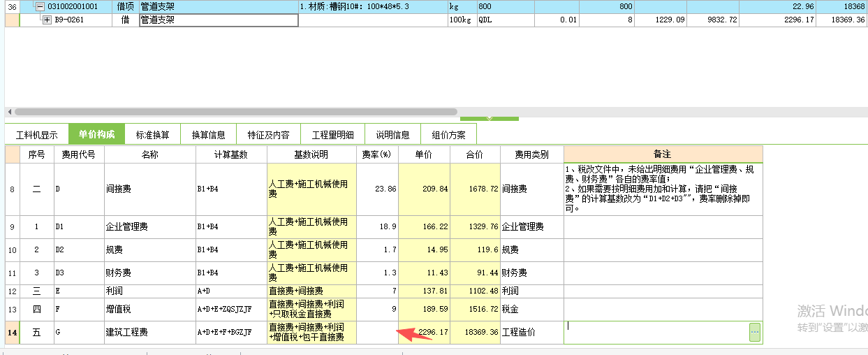Select the 费率(%) column header
This screenshot has width=868, height=355.
[x=377, y=154]
